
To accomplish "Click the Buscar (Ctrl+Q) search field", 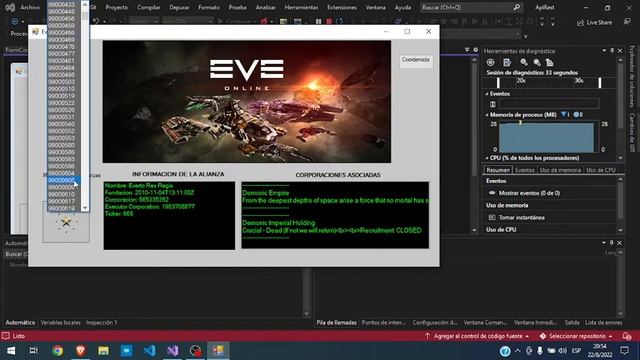I will pos(471,7).
